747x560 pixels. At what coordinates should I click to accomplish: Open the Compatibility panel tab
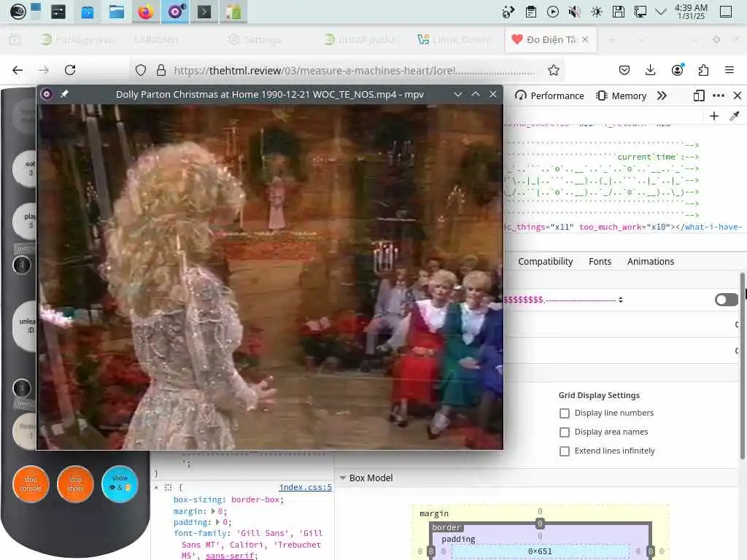pos(546,262)
